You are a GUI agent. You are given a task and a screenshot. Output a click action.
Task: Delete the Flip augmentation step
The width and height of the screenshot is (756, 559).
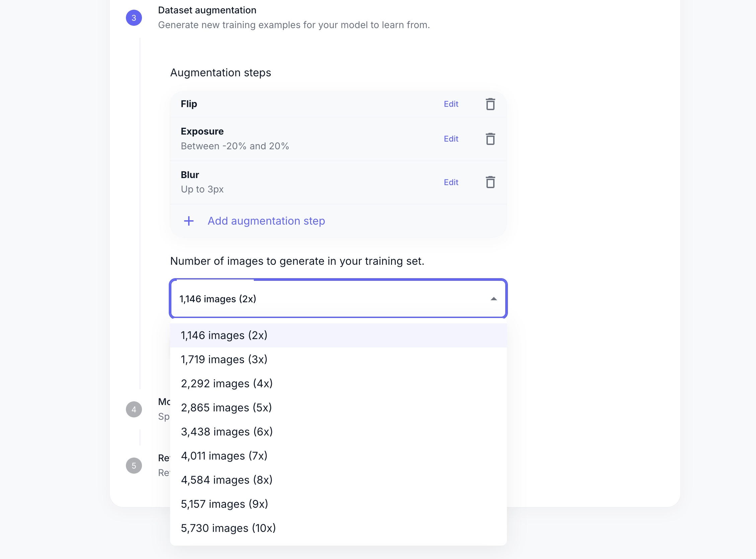point(490,104)
